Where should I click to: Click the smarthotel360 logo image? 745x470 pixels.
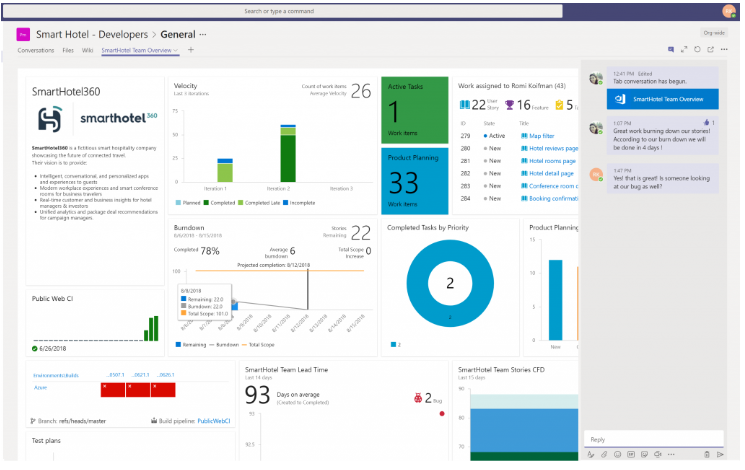(97, 118)
